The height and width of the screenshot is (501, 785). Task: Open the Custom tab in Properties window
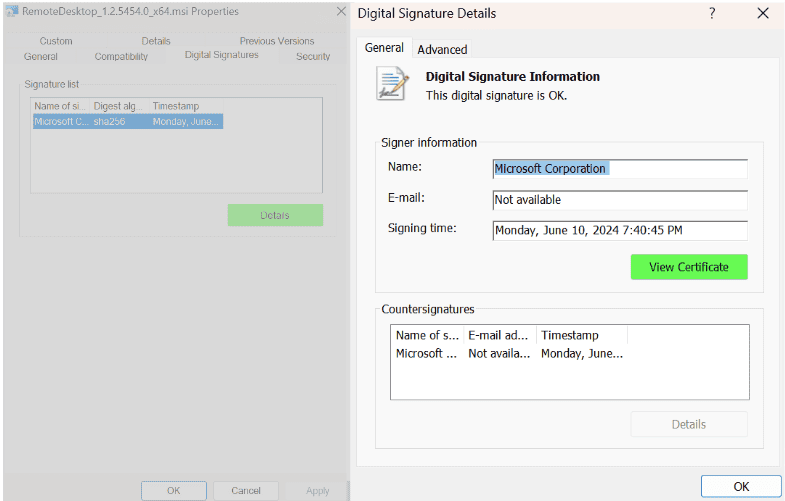[56, 41]
